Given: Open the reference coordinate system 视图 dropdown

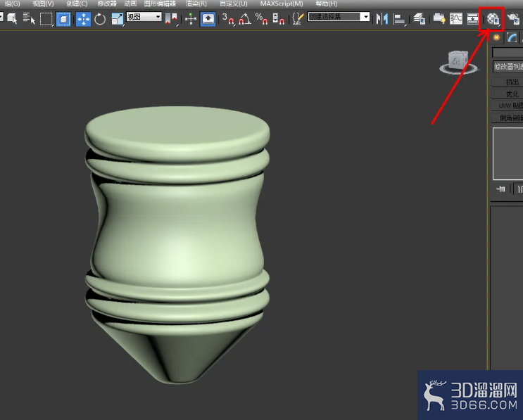Looking at the screenshot, I should tap(144, 17).
